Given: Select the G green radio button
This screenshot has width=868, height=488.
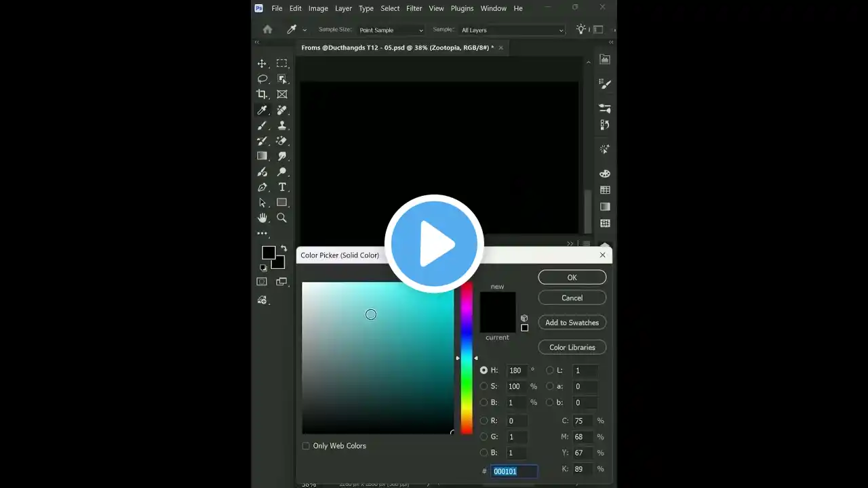Looking at the screenshot, I should 484,437.
